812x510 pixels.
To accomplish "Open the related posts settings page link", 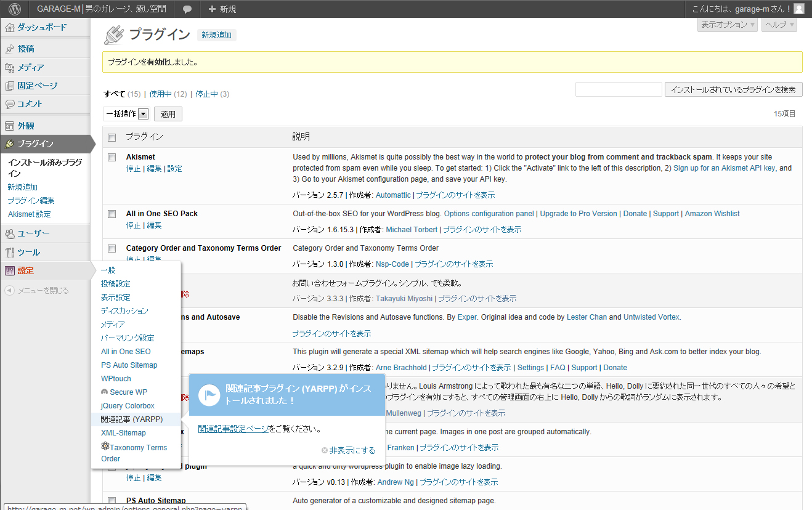I will (233, 429).
